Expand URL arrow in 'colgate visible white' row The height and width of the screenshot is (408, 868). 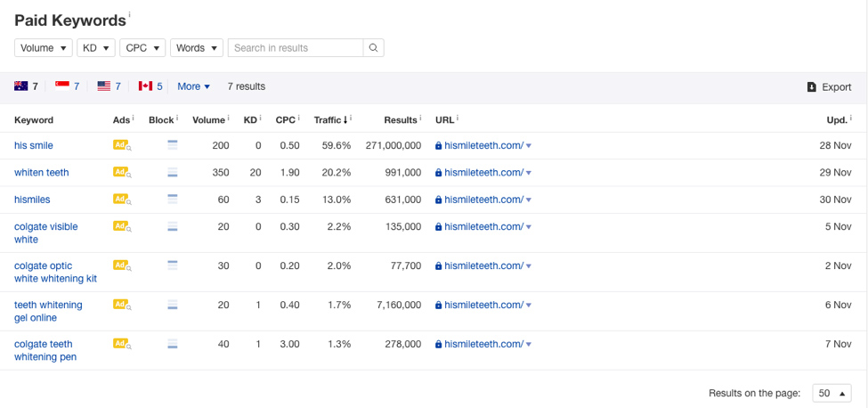tap(529, 227)
